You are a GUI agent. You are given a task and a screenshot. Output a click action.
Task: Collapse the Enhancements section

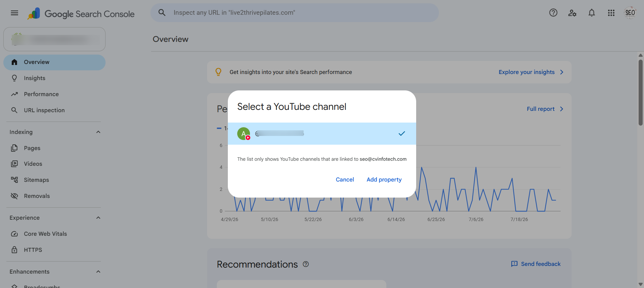click(x=98, y=272)
